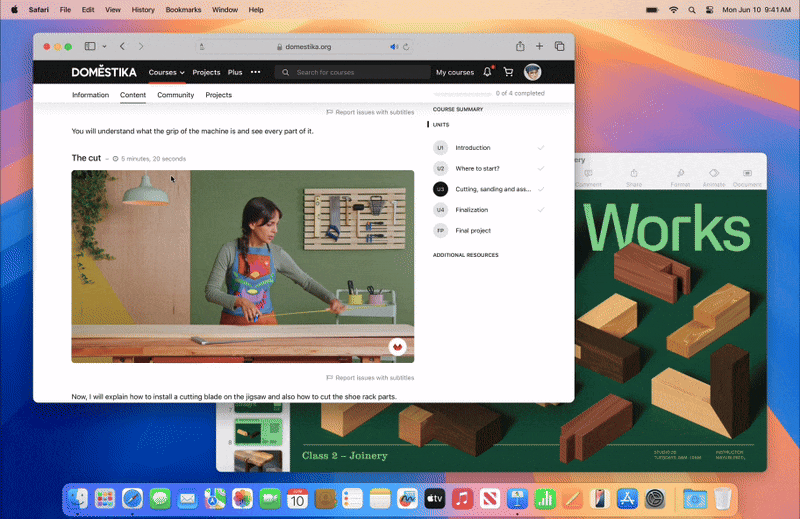This screenshot has width=800, height=519.
Task: Mute the tab audio speaker icon
Action: [x=394, y=46]
